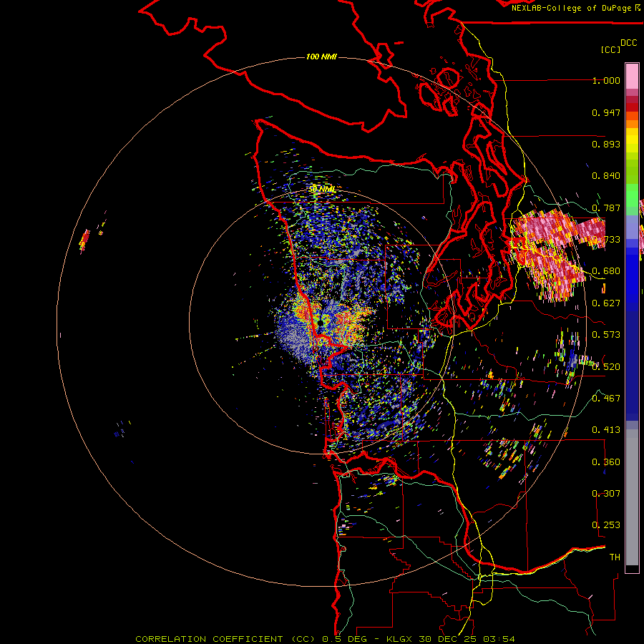The image size is (644, 644).
Task: Select the 0.893 scale value
Action: click(606, 144)
